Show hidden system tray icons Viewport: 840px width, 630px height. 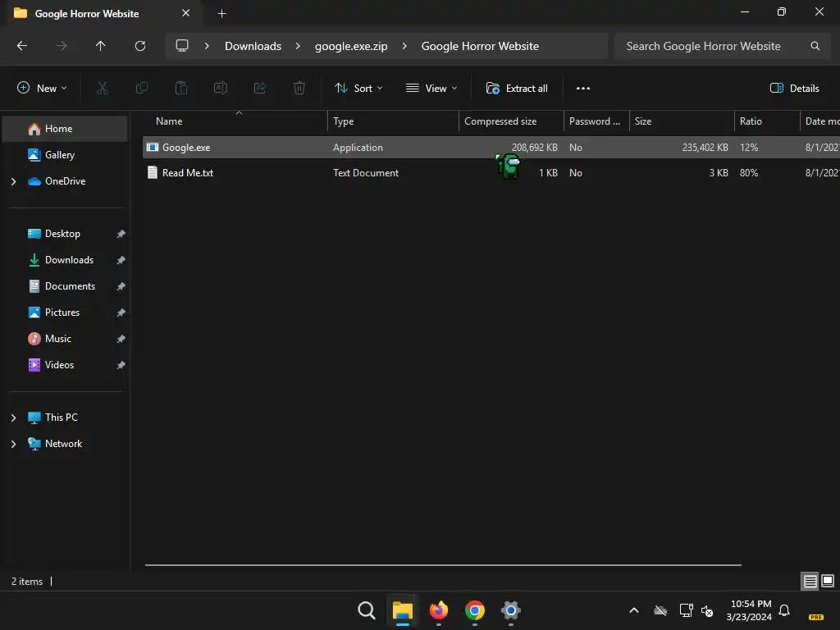click(634, 610)
